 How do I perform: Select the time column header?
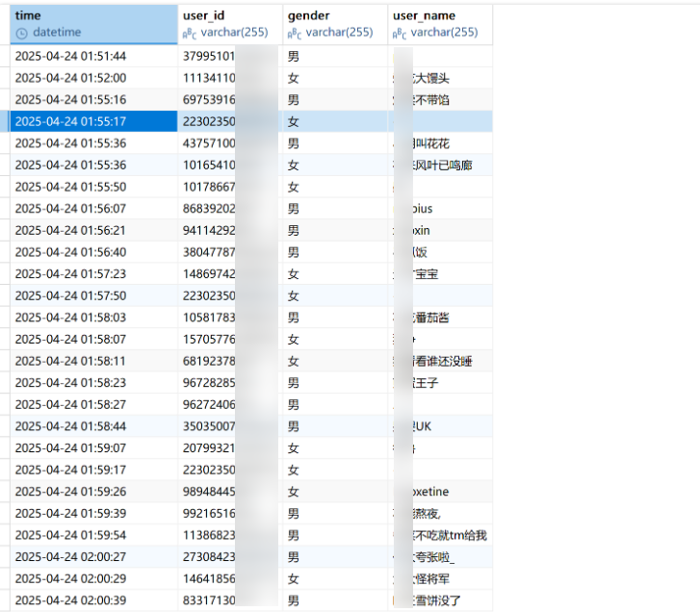pyautogui.click(x=29, y=15)
